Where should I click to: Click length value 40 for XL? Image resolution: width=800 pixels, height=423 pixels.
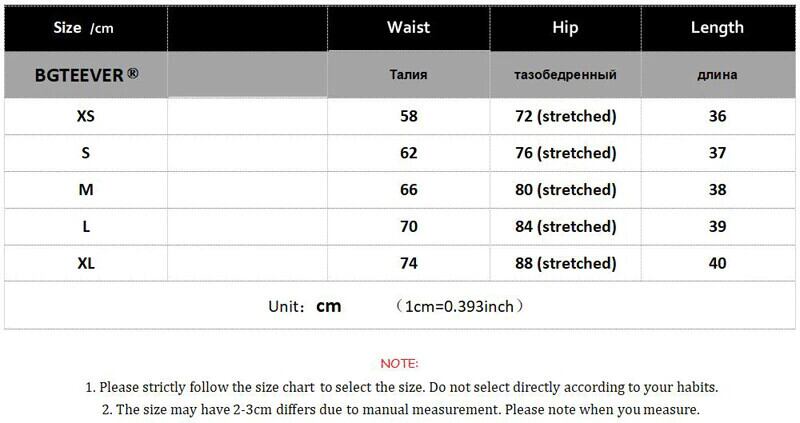tap(717, 263)
